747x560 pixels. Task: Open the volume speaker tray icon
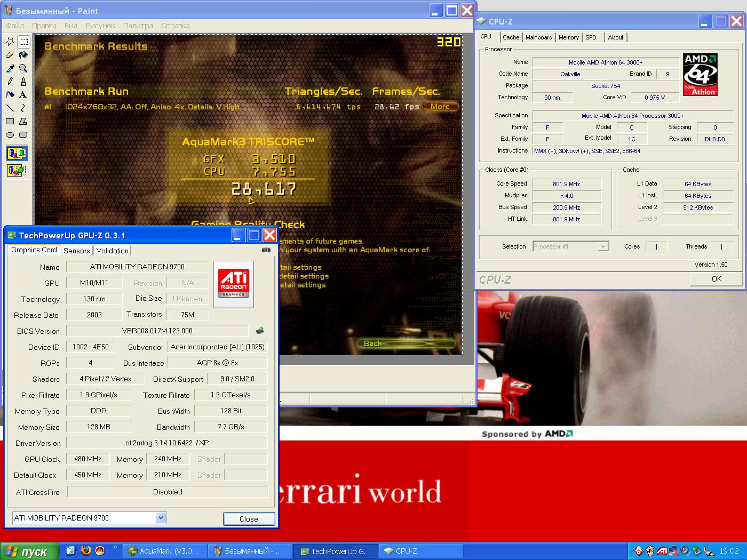point(685,551)
